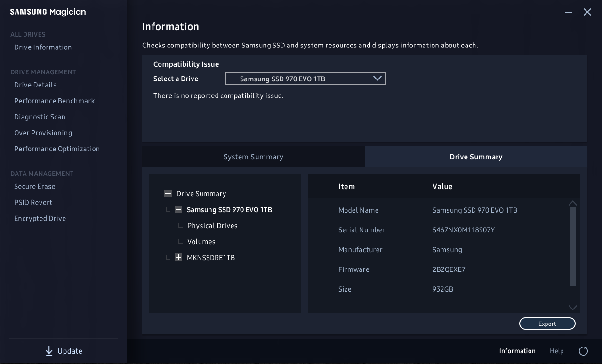The image size is (602, 364).
Task: Click the Manufacturer row label
Action: click(361, 250)
